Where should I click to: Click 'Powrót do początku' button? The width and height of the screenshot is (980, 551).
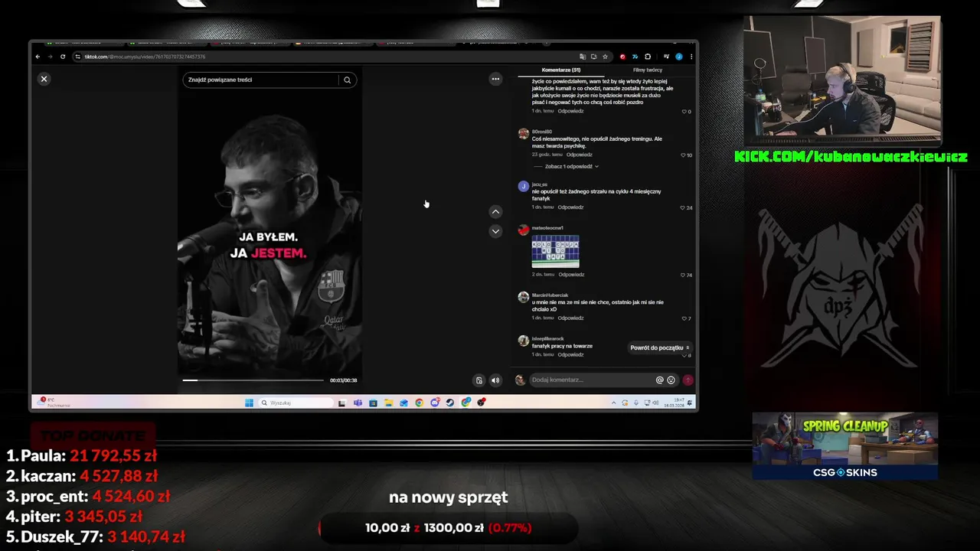pyautogui.click(x=659, y=347)
